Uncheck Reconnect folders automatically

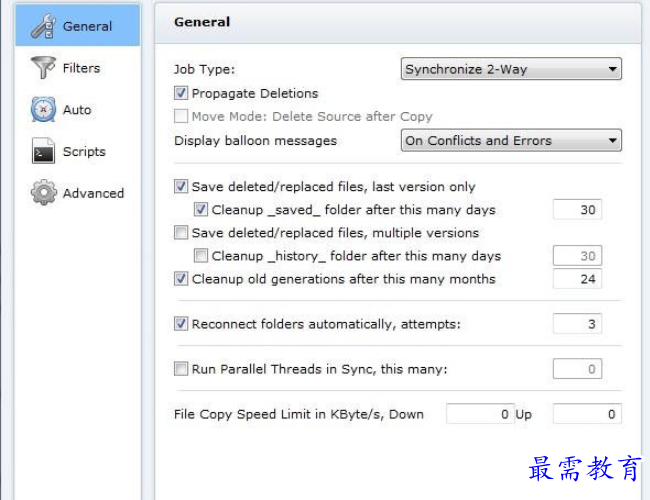pyautogui.click(x=181, y=324)
